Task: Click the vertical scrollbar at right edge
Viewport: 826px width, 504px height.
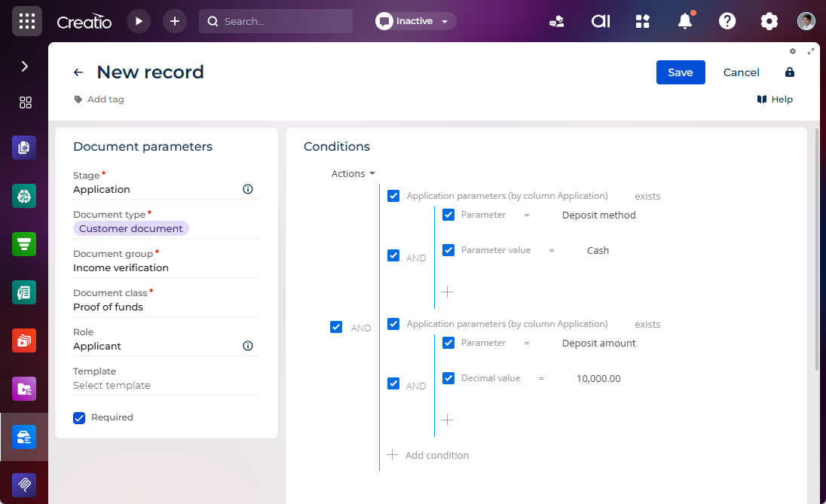Action: 817,248
